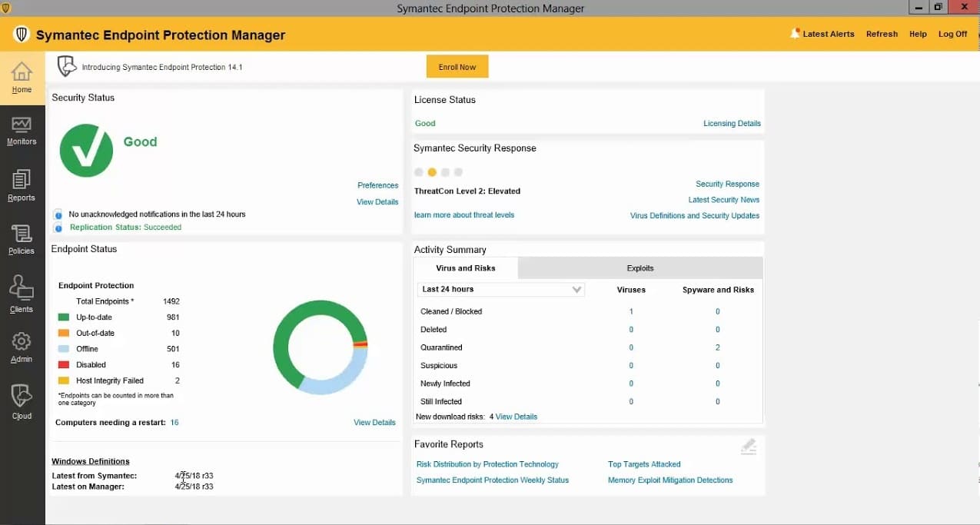Open the Policies section
Screen dimensions: 980x525
pyautogui.click(x=22, y=239)
